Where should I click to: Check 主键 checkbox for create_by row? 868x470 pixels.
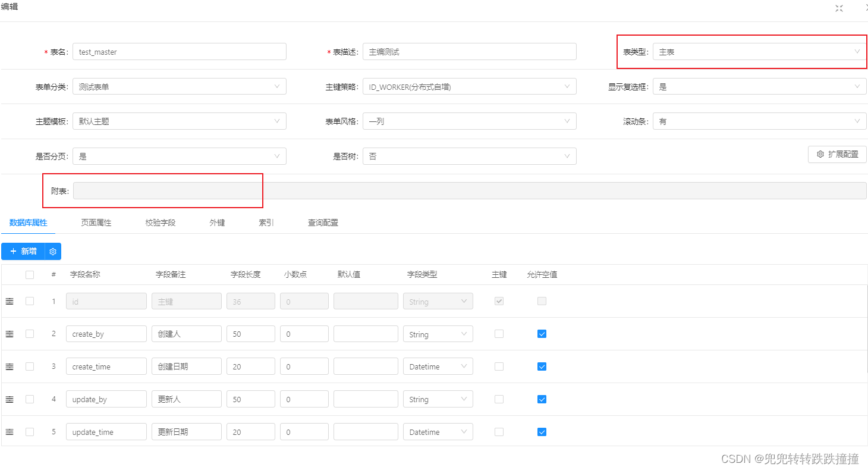(x=499, y=334)
